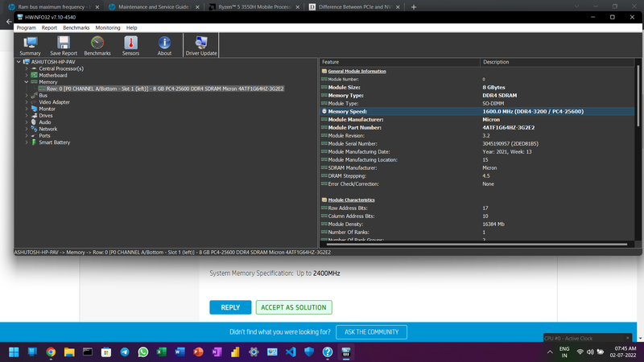
Task: Select the Smart Battery tree item
Action: (54, 142)
